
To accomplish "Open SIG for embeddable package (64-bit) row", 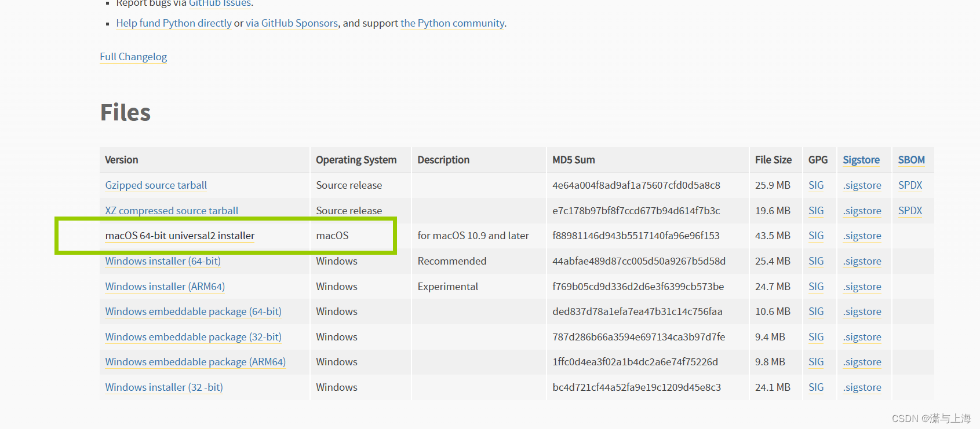I will pyautogui.click(x=816, y=311).
